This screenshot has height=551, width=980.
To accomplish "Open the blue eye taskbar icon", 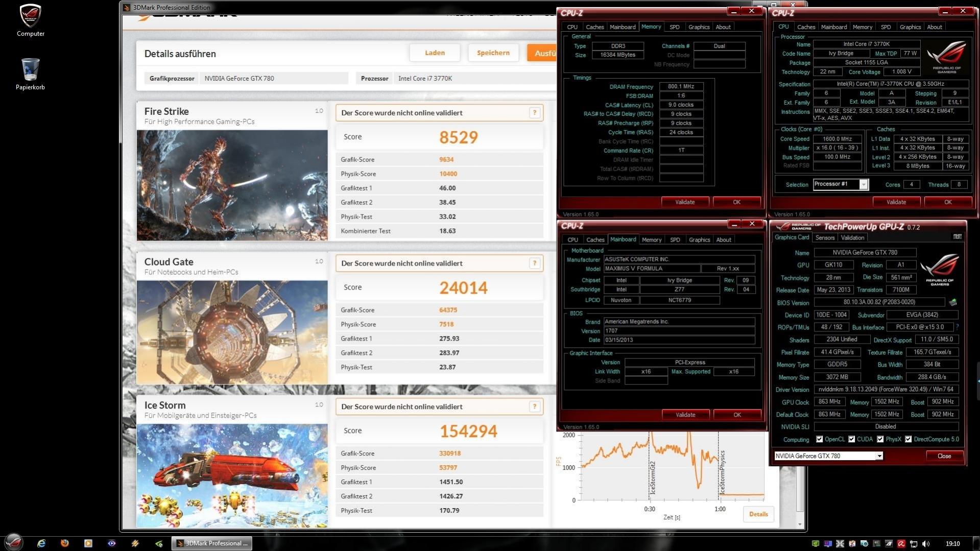I will tap(112, 543).
